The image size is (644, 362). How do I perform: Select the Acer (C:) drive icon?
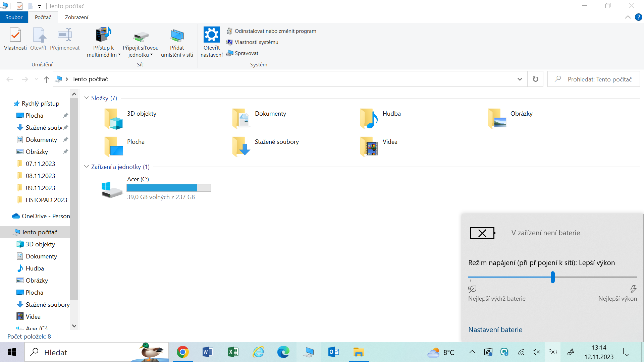pos(112,189)
